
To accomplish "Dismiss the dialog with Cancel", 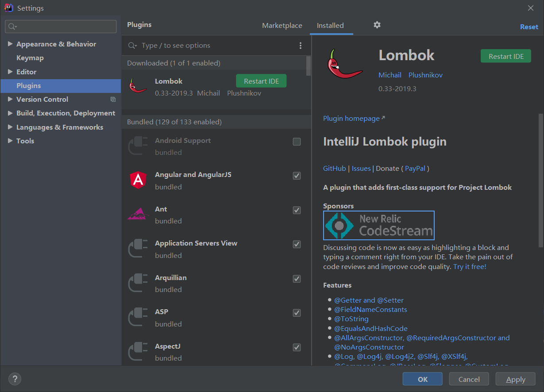I will tap(469, 379).
